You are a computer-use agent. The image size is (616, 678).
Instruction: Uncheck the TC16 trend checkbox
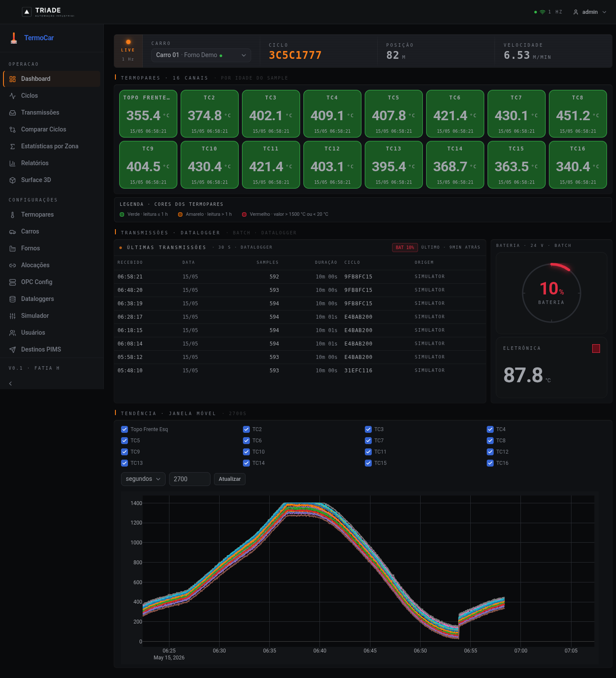click(x=490, y=463)
